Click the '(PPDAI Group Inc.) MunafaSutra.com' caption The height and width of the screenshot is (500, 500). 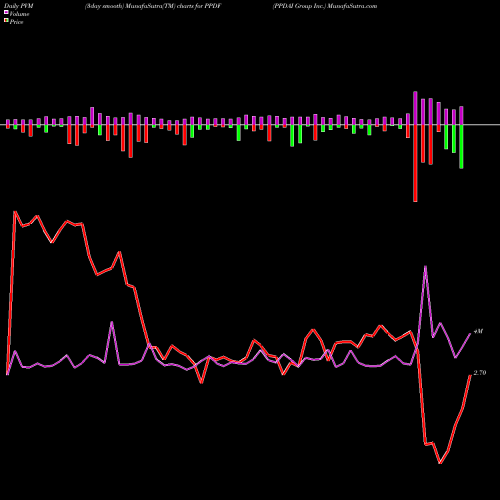click(x=325, y=6)
